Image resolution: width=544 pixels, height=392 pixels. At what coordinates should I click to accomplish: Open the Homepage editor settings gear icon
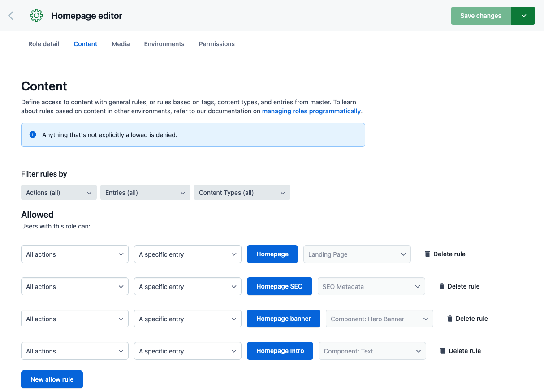point(36,15)
